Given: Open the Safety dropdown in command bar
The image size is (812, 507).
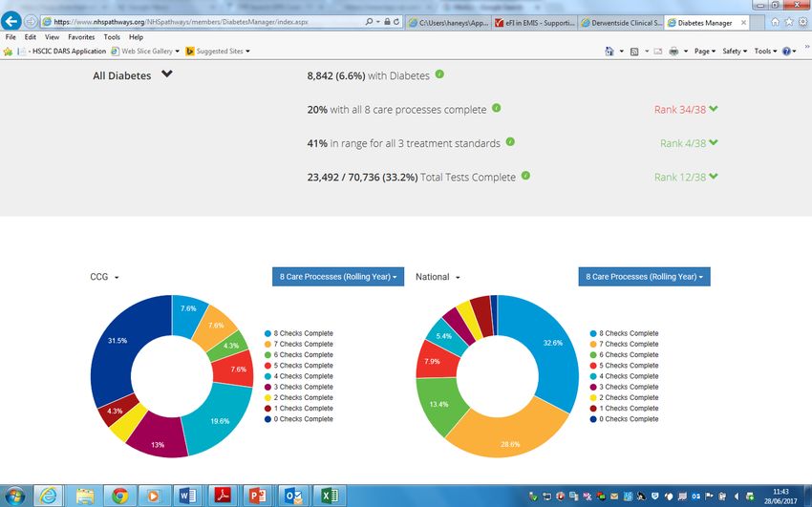Looking at the screenshot, I should [735, 52].
